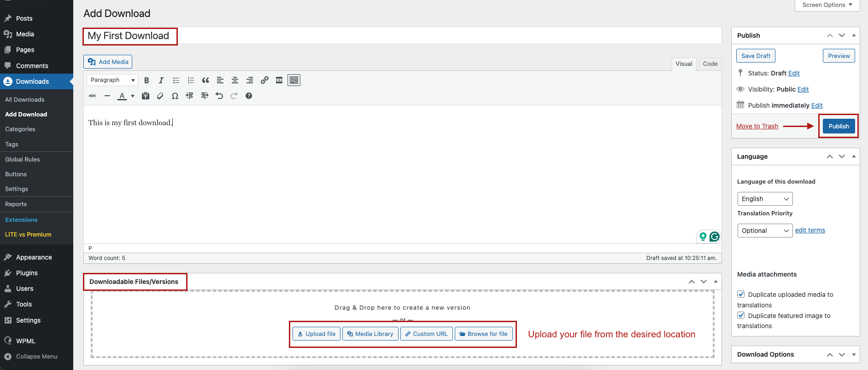Open Global Rules menu item
The height and width of the screenshot is (370, 868).
coord(23,159)
